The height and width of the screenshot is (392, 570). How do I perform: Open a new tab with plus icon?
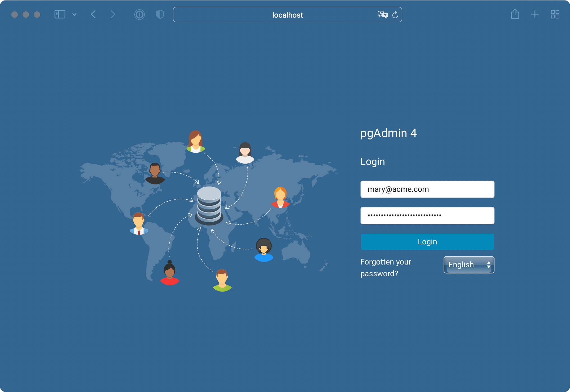pos(535,14)
